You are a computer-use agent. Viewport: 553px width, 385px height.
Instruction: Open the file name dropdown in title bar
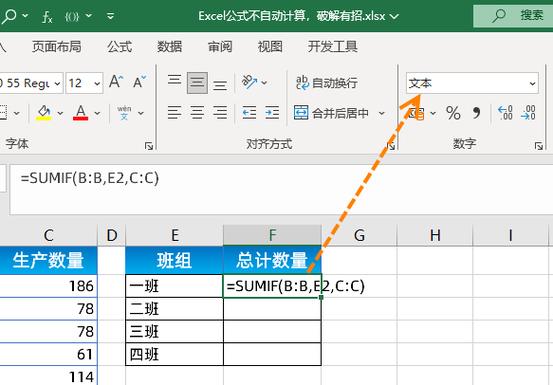click(x=394, y=16)
